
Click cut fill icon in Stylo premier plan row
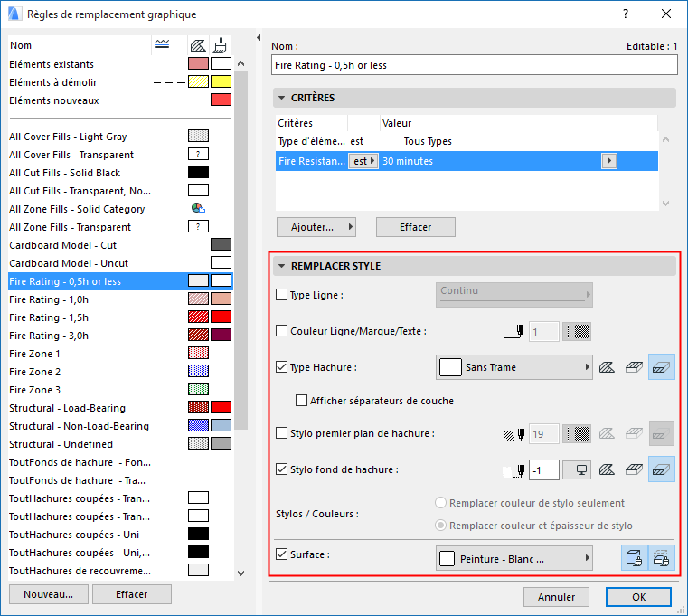click(x=661, y=434)
